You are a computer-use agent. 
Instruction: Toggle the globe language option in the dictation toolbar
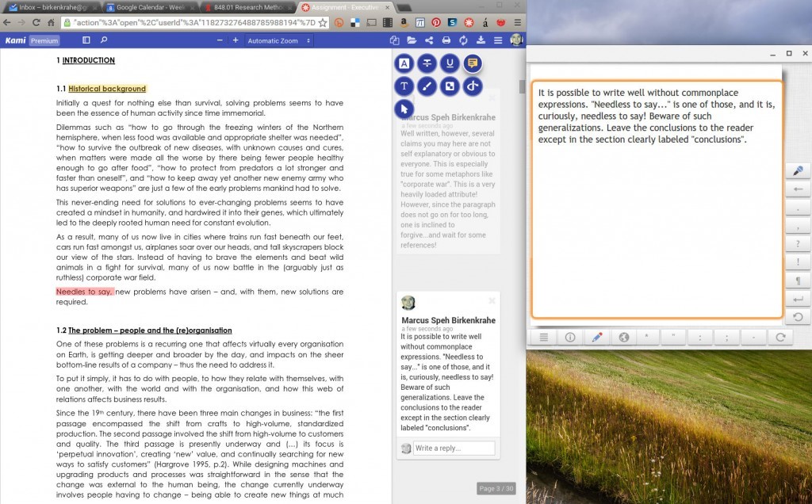[x=623, y=336]
